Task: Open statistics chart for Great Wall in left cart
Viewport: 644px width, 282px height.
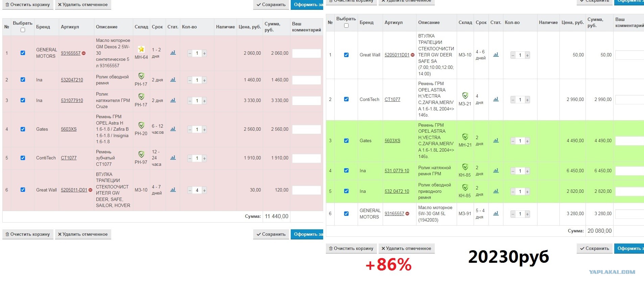Action: [173, 190]
